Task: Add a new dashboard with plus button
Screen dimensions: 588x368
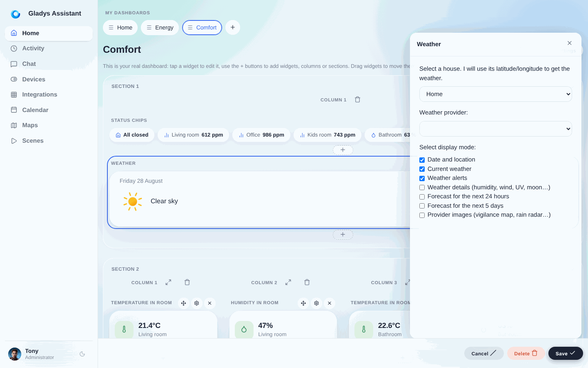Action: click(x=233, y=27)
